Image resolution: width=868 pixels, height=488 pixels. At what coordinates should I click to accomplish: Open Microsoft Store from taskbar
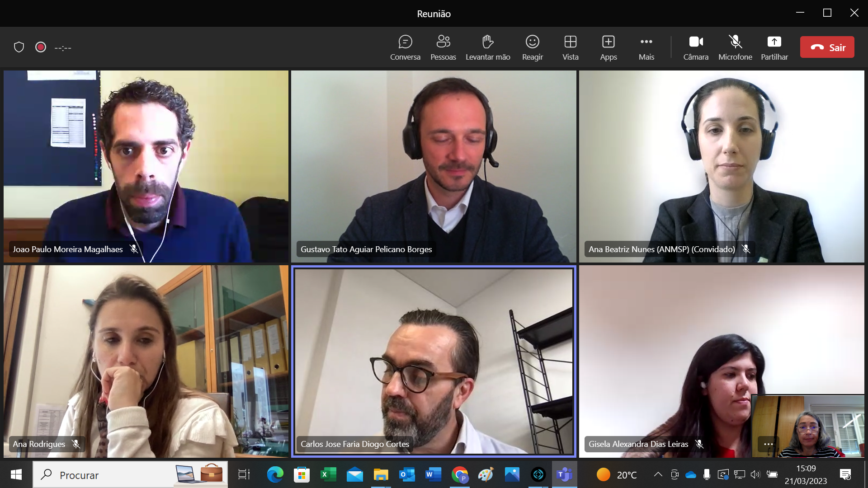tap(302, 474)
